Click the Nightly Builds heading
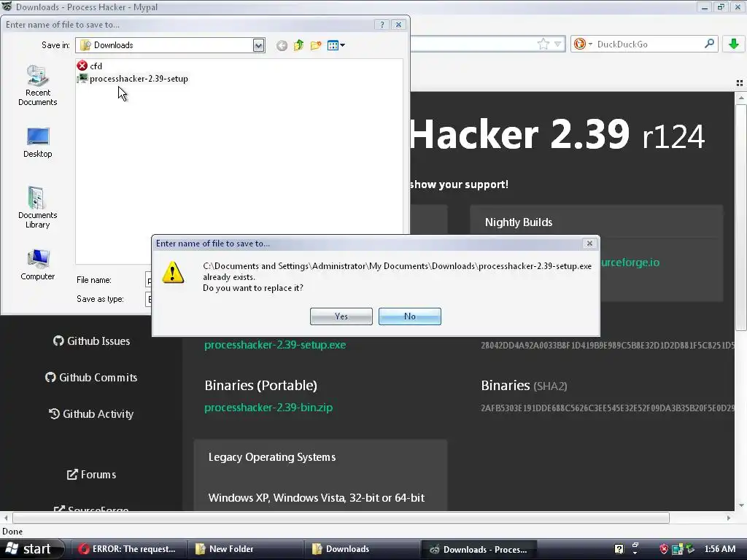The height and width of the screenshot is (560, 747). (519, 222)
